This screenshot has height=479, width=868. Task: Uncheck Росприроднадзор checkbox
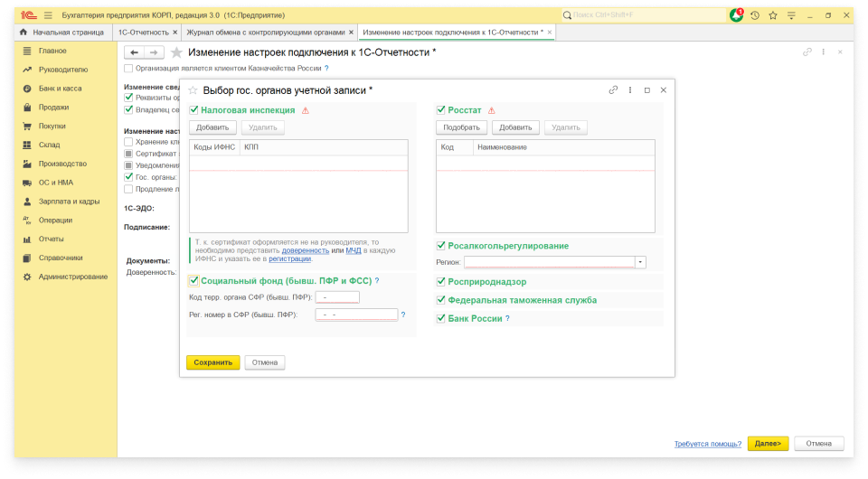440,282
